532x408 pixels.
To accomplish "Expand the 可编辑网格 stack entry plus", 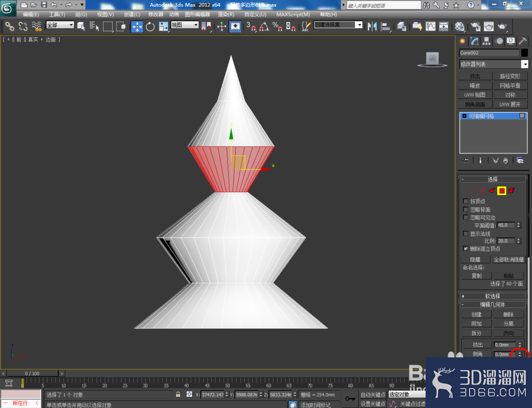I will click(464, 116).
